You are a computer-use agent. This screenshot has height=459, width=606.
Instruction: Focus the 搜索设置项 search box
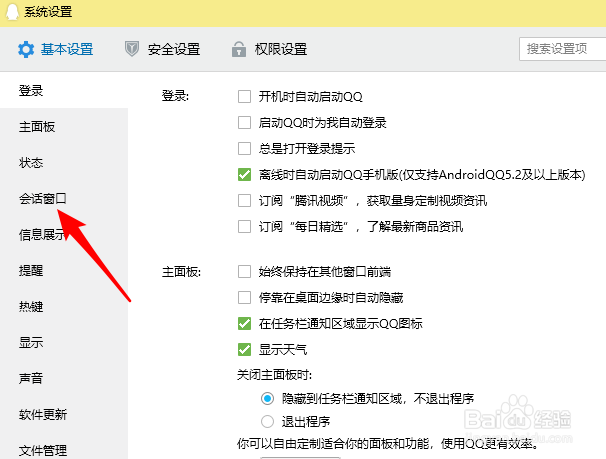[563, 49]
